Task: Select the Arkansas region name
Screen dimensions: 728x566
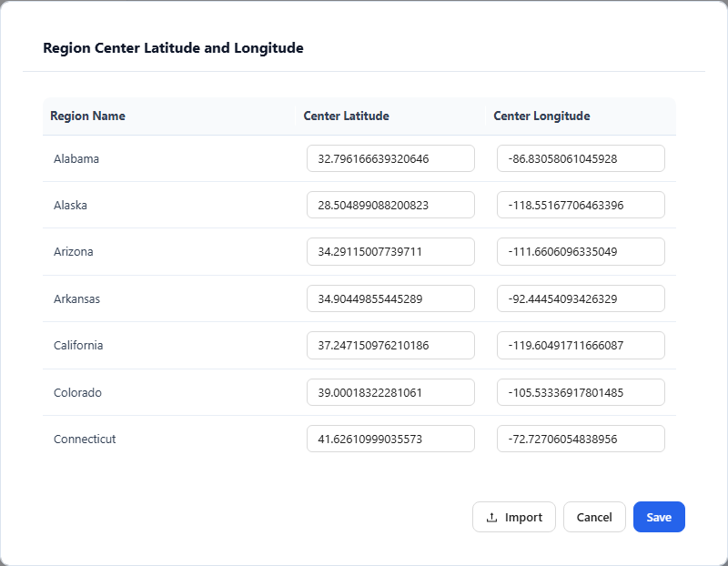Action: (76, 299)
